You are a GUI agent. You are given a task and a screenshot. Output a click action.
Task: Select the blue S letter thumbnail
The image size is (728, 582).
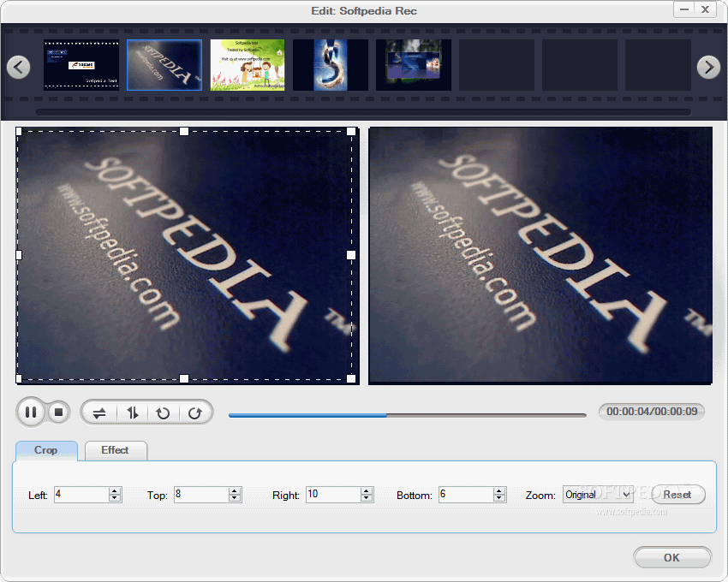click(x=330, y=65)
